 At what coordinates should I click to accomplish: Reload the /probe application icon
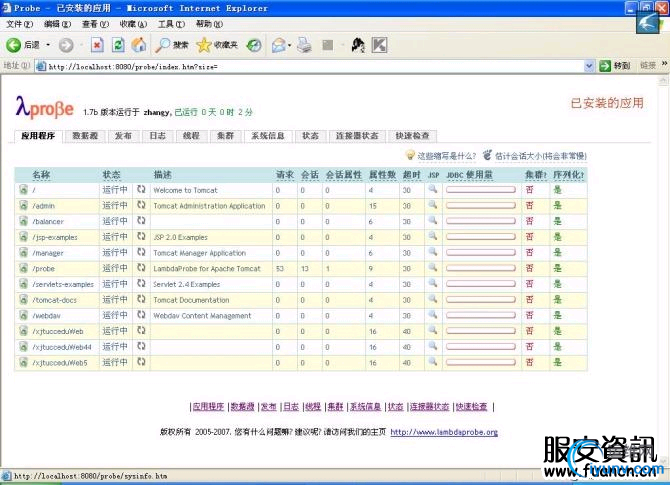pyautogui.click(x=141, y=268)
